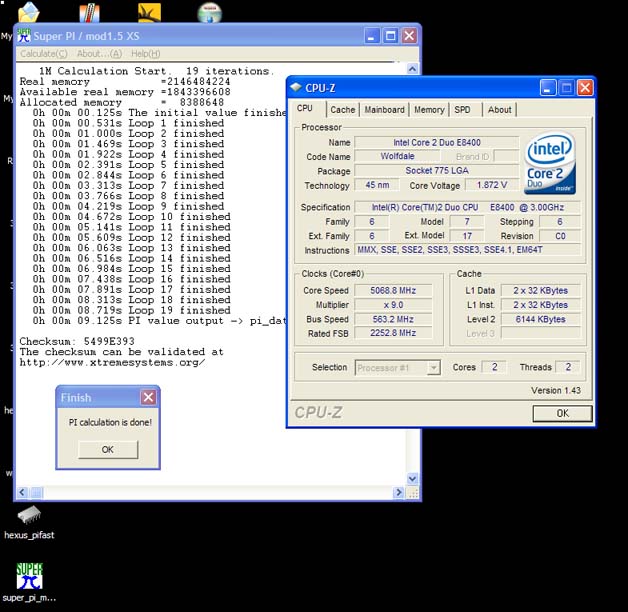Switch to the SPD tab
This screenshot has height=612, width=628.
(462, 110)
